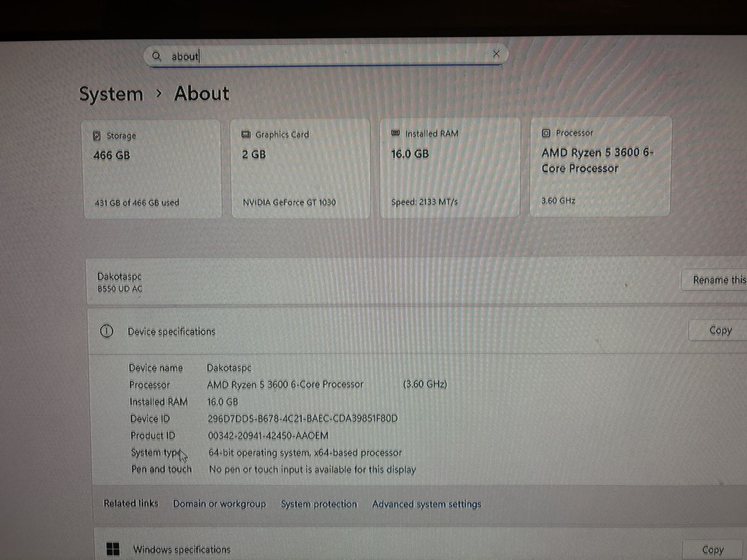
Task: Open Advanced system settings link
Action: click(x=427, y=504)
